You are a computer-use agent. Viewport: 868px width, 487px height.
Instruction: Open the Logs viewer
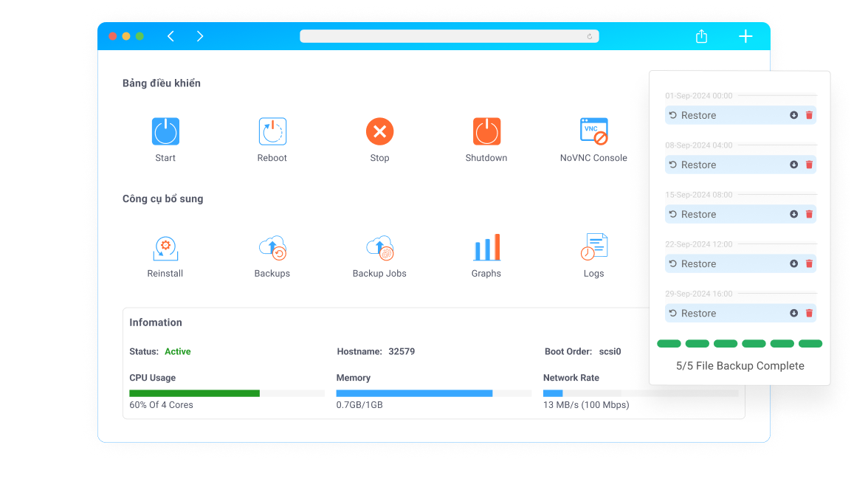[x=593, y=247]
